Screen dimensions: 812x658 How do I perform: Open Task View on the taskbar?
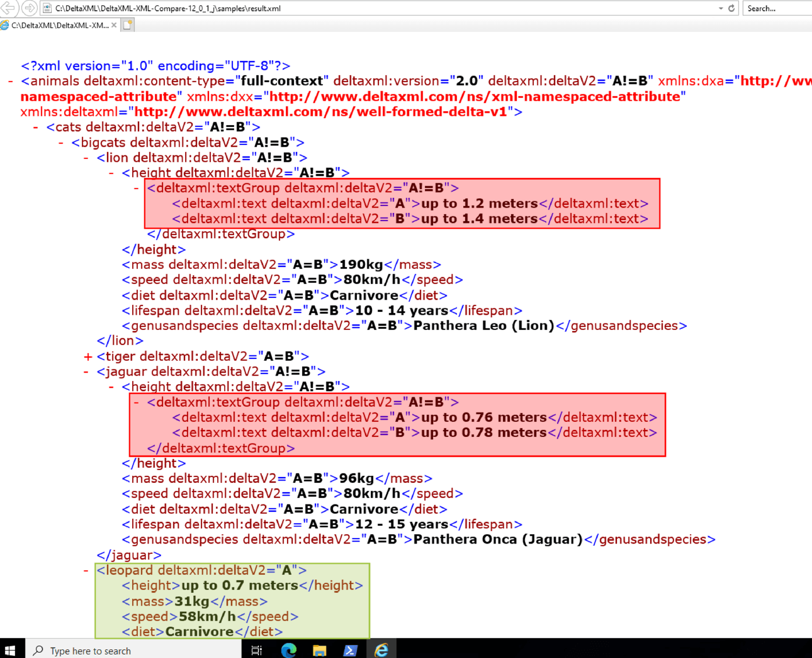257,650
